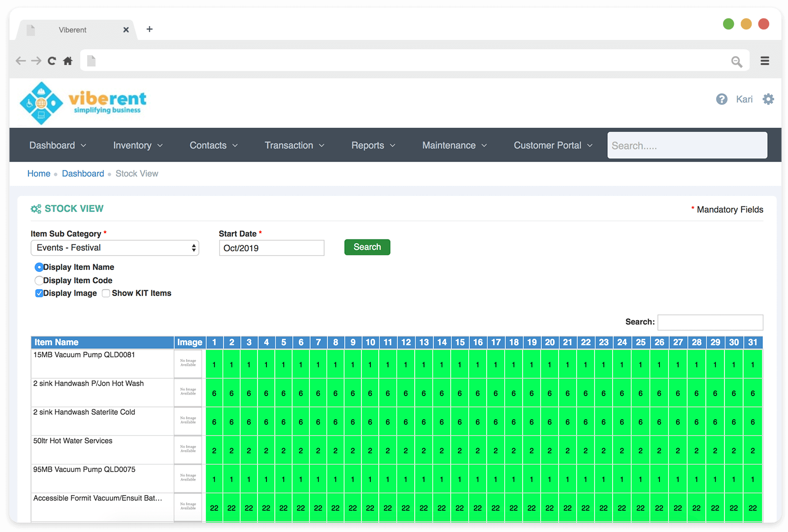Uncheck the Display Image checkbox
This screenshot has height=532, width=788.
point(39,293)
